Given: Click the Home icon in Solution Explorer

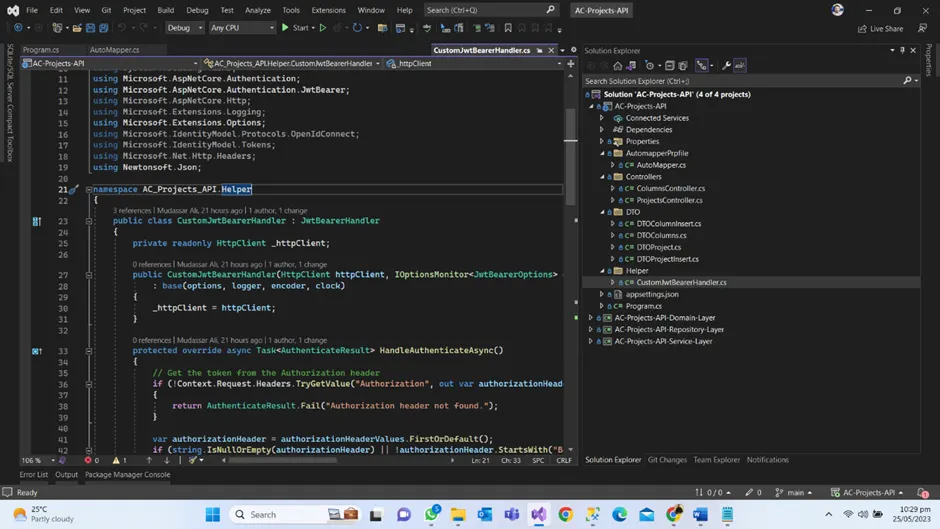Looking at the screenshot, I should pos(617,66).
